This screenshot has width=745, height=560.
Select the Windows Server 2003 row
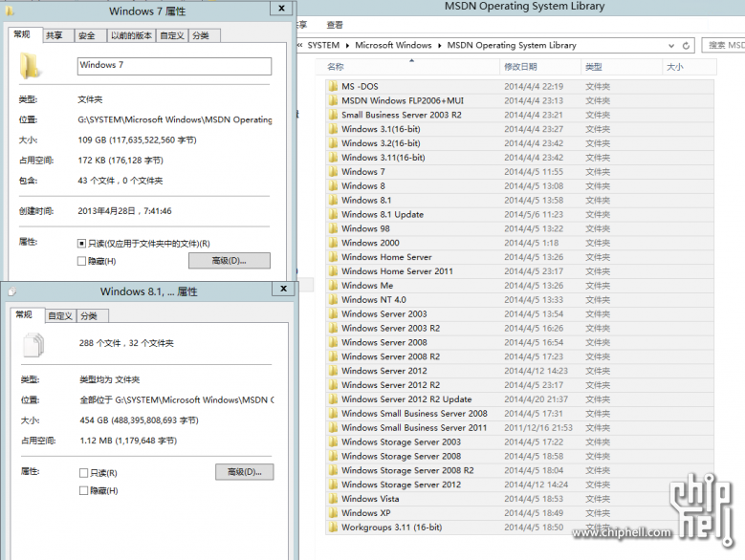coord(520,314)
